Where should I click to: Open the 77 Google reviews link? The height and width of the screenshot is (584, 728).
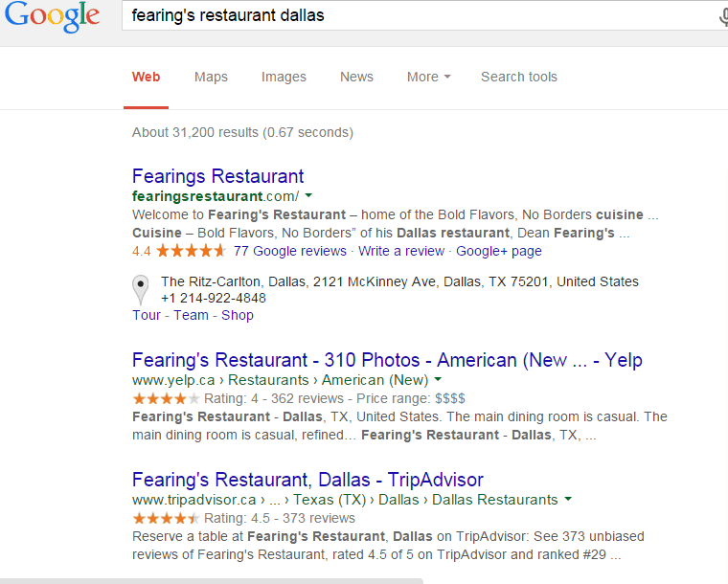click(289, 251)
